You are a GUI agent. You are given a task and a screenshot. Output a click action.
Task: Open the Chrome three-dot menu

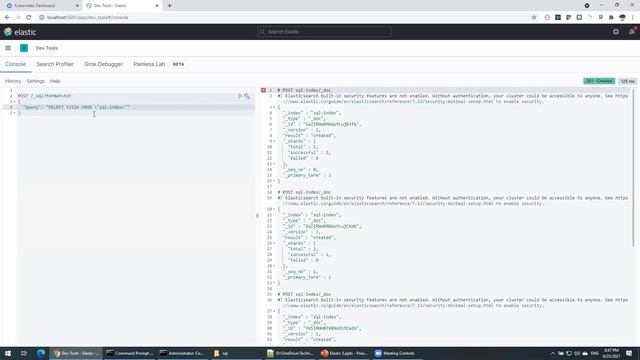[x=633, y=18]
